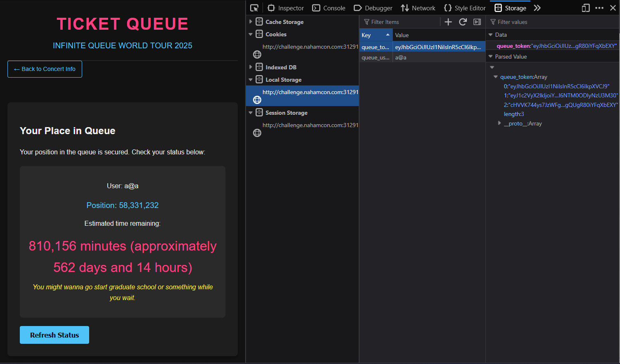This screenshot has width=620, height=364.
Task: Expand the Indexed DB tree node
Action: click(x=251, y=67)
